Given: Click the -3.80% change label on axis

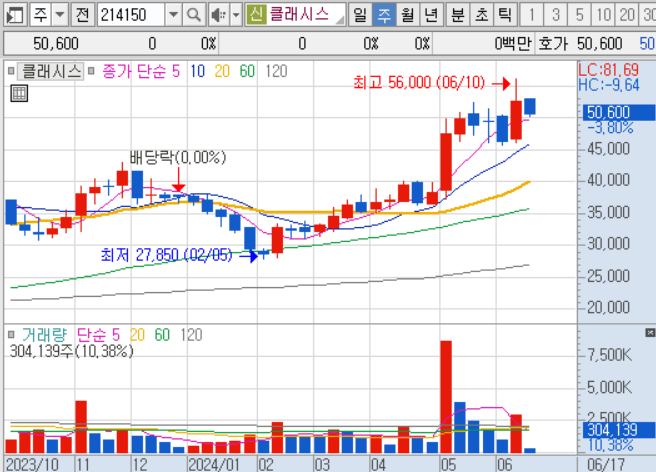Looking at the screenshot, I should (x=610, y=127).
